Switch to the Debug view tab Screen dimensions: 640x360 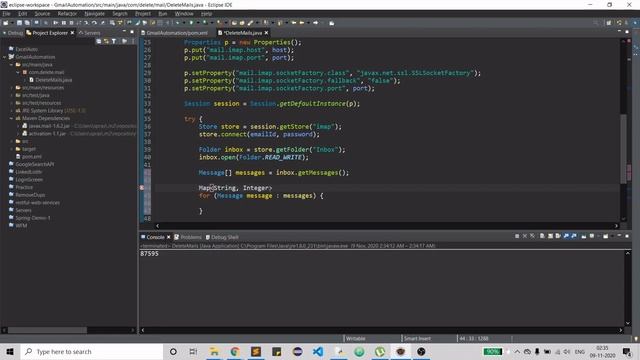coord(13,33)
